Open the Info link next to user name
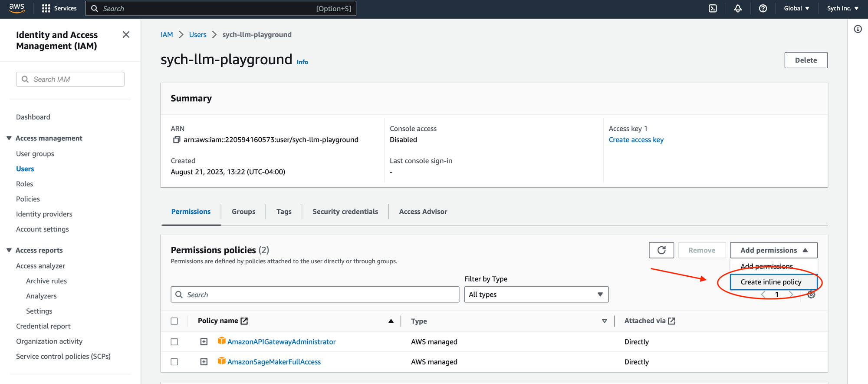This screenshot has height=384, width=868. point(302,62)
